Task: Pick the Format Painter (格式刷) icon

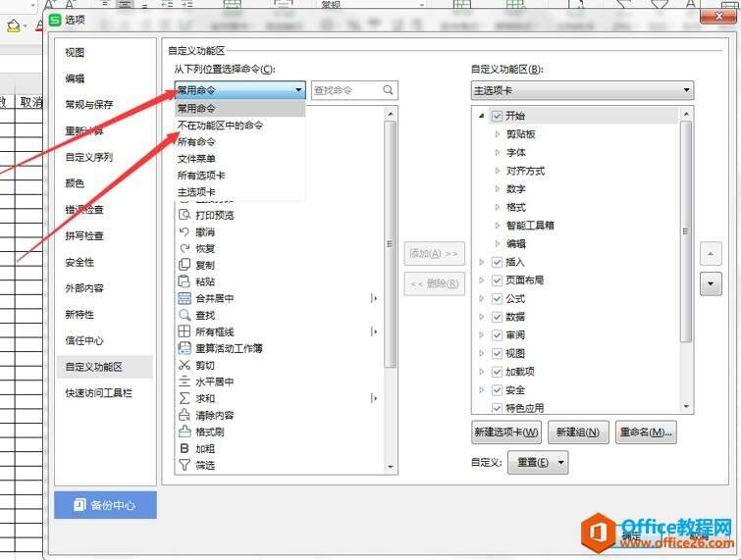Action: pyautogui.click(x=185, y=432)
